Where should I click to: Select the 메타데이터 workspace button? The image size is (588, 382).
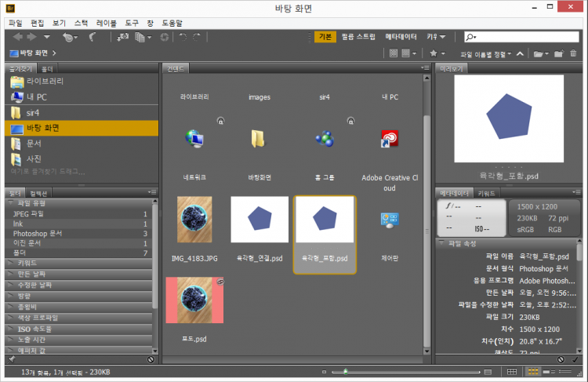pyautogui.click(x=401, y=37)
